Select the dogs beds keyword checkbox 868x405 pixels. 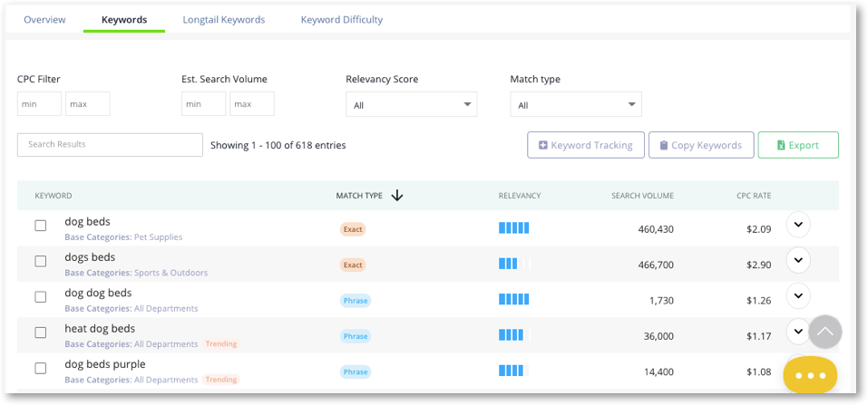(x=41, y=261)
